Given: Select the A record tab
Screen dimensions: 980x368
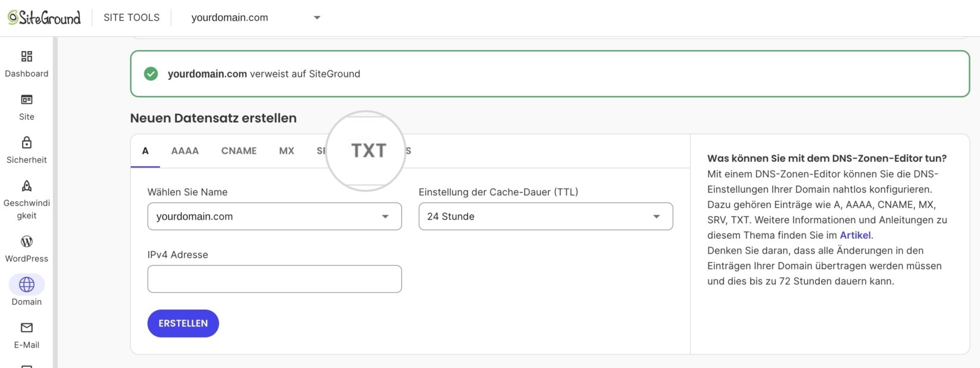Looking at the screenshot, I should pos(145,151).
